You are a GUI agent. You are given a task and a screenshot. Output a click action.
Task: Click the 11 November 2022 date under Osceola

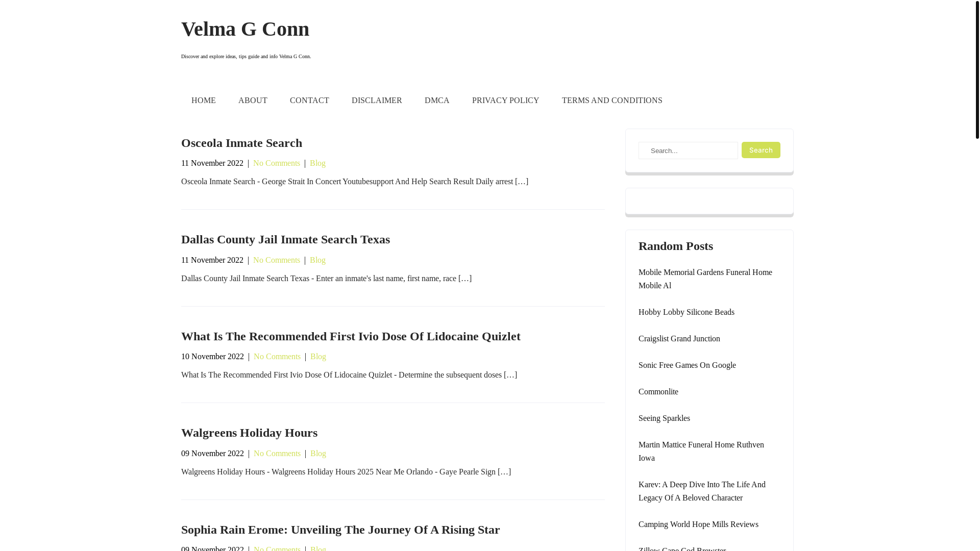(x=212, y=163)
